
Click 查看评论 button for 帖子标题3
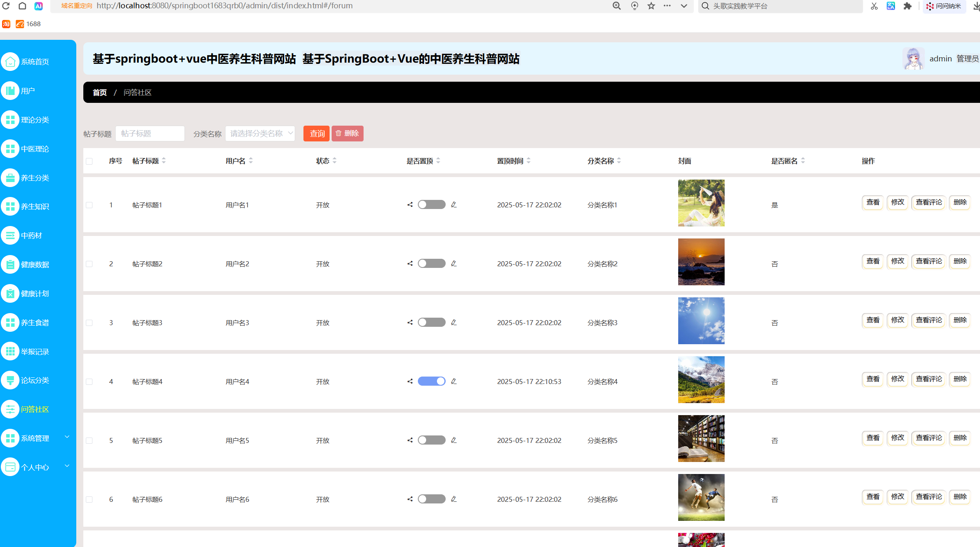[929, 320]
